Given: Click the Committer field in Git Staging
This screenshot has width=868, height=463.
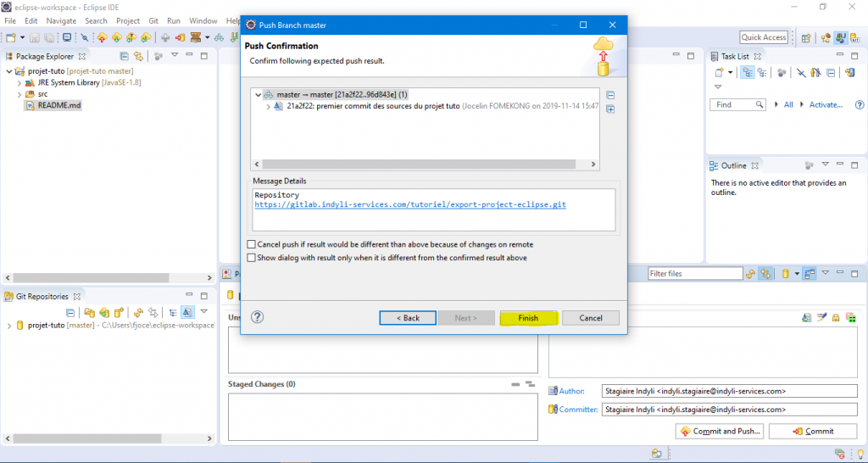Looking at the screenshot, I should point(729,410).
